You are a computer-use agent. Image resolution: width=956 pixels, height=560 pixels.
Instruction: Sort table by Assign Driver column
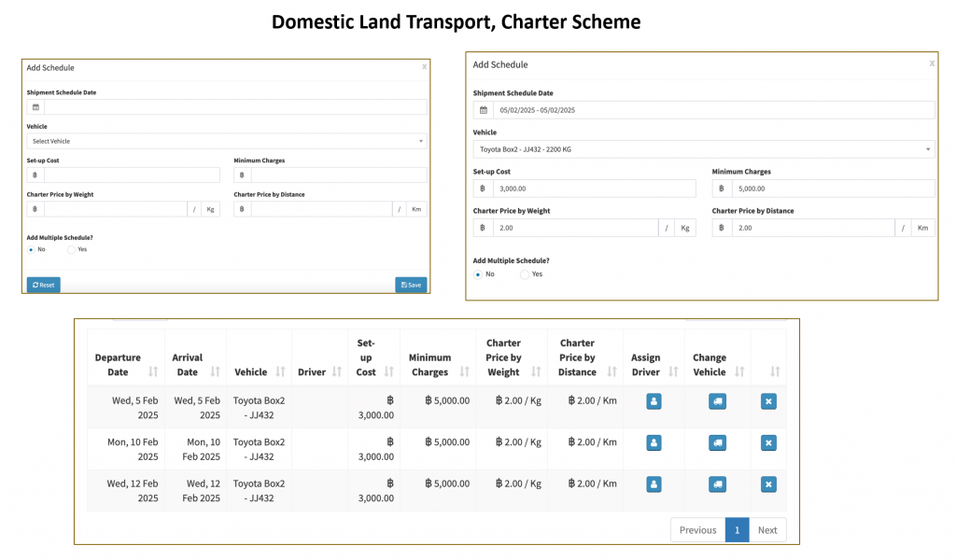pos(674,371)
